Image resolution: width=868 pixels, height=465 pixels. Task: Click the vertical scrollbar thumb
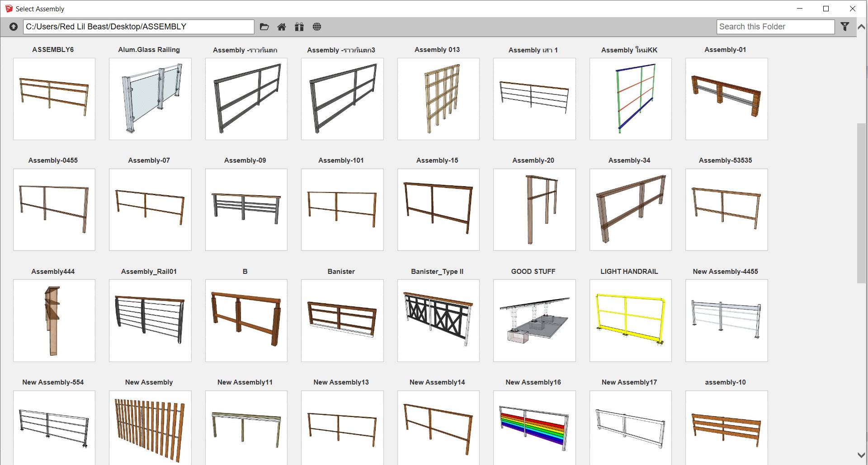pos(862,203)
